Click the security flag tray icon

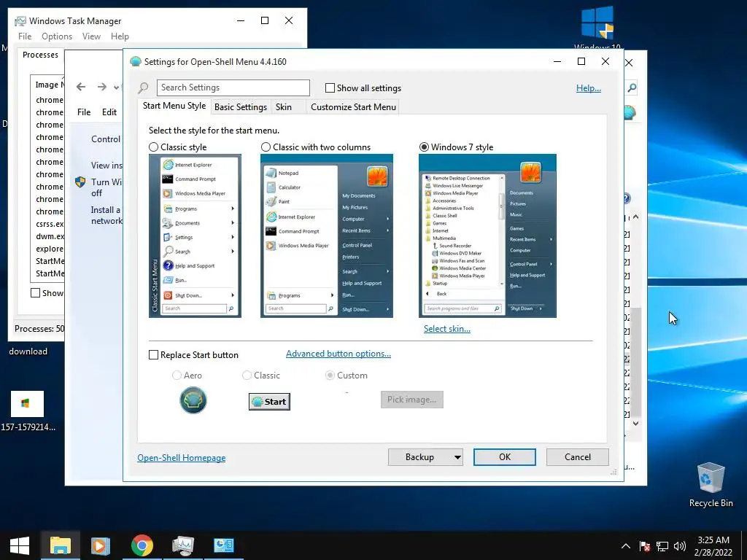click(x=645, y=546)
